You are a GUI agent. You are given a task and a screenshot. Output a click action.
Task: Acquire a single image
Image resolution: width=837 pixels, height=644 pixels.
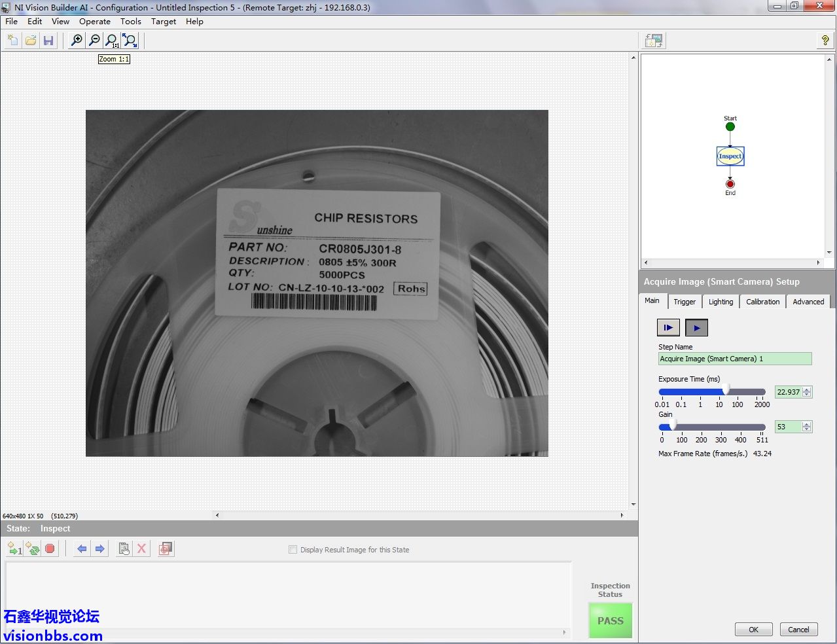[668, 328]
